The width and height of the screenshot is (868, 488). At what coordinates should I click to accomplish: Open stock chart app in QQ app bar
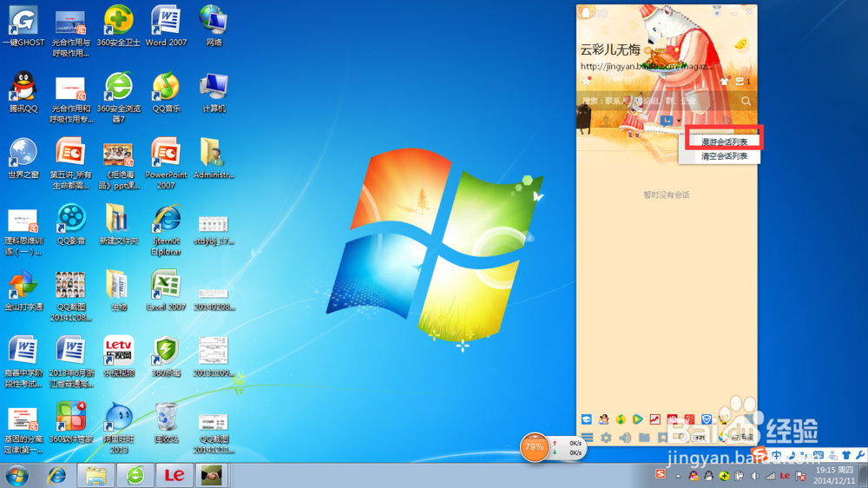654,419
